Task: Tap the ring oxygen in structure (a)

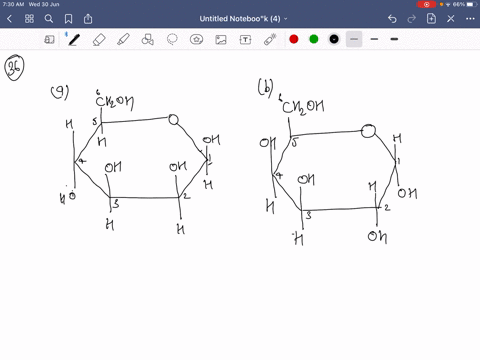Action: pyautogui.click(x=173, y=119)
